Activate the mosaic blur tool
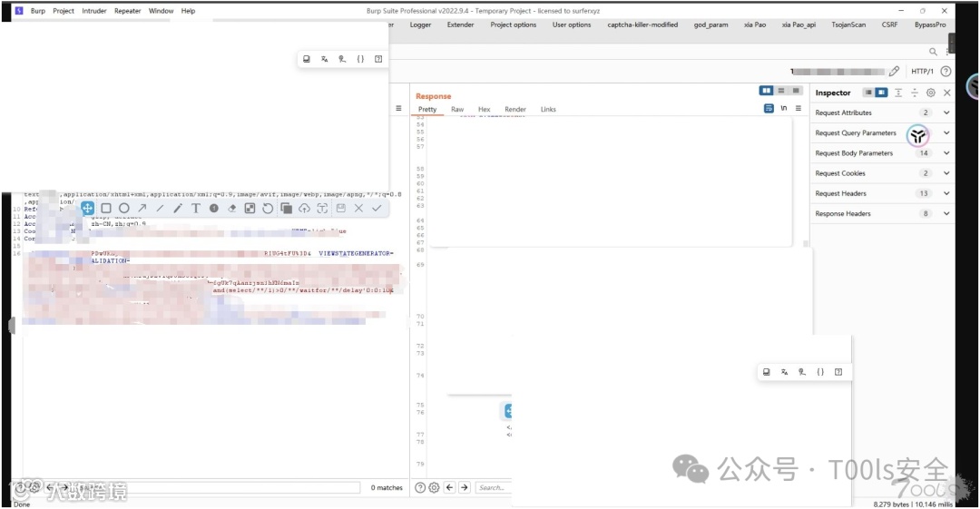 250,209
